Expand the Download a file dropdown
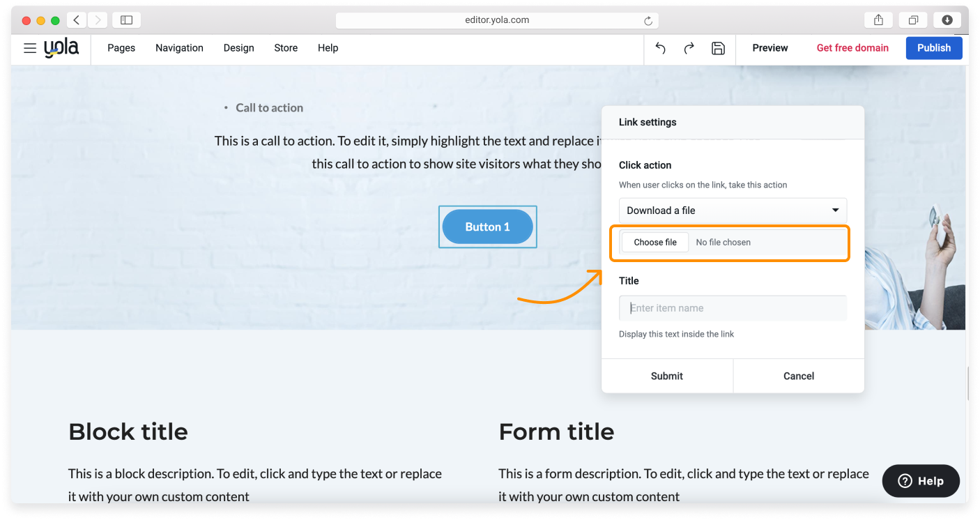Screen dimensions: 980x520 tap(733, 211)
